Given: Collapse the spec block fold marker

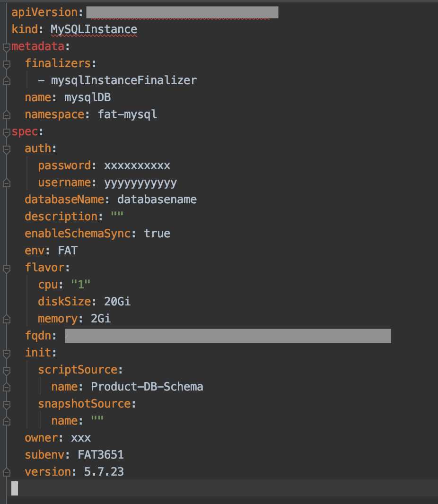Looking at the screenshot, I should click(x=6, y=132).
